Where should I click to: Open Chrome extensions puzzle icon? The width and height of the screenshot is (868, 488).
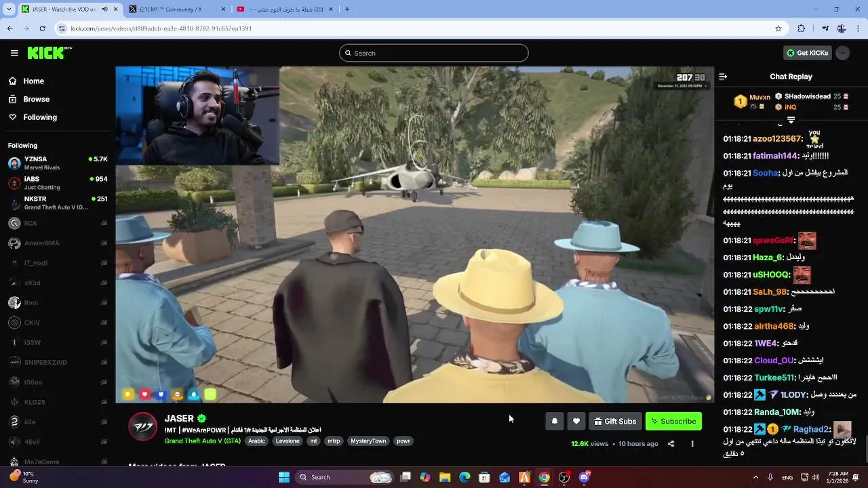coord(802,28)
